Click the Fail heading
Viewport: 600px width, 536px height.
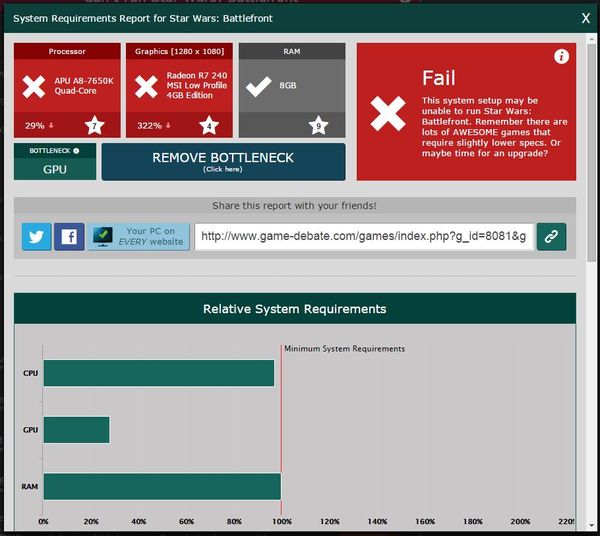(x=439, y=78)
